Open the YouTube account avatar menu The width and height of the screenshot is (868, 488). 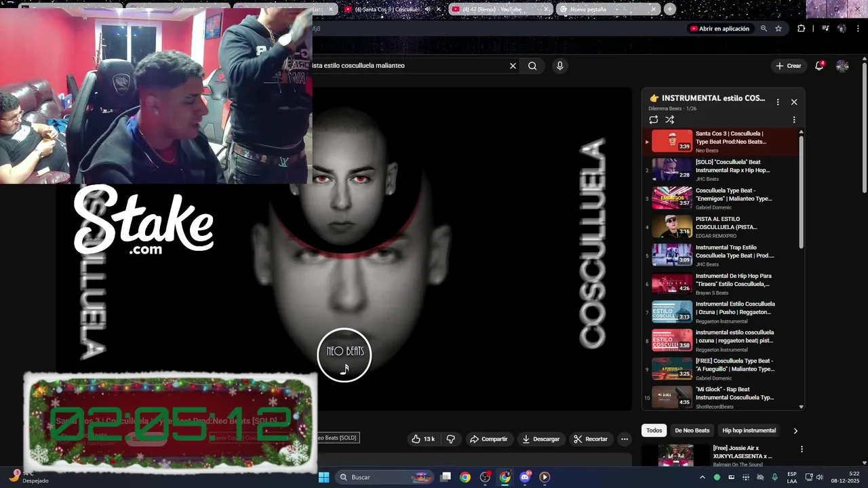pyautogui.click(x=842, y=66)
